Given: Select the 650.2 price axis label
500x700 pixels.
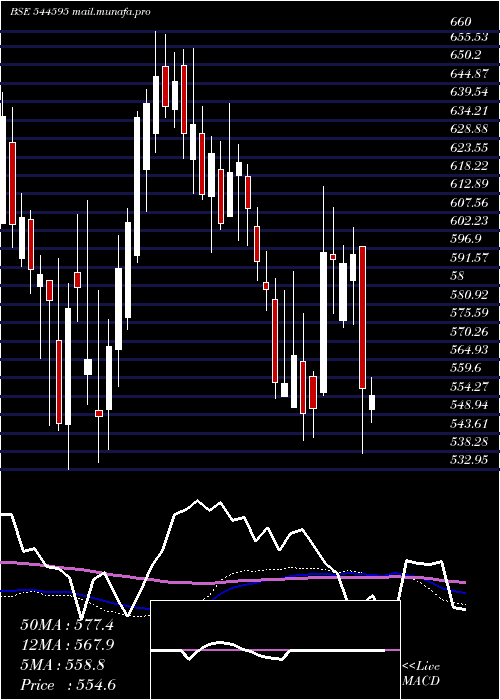Looking at the screenshot, I should (x=465, y=55).
